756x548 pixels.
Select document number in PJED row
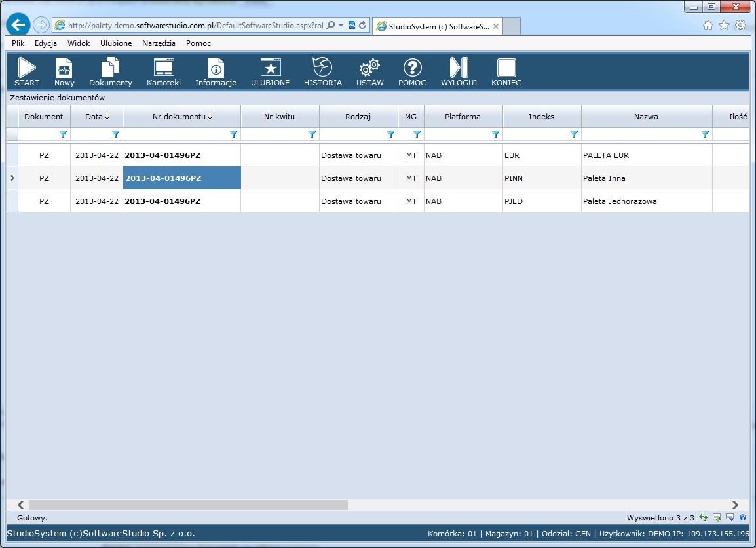click(x=181, y=201)
